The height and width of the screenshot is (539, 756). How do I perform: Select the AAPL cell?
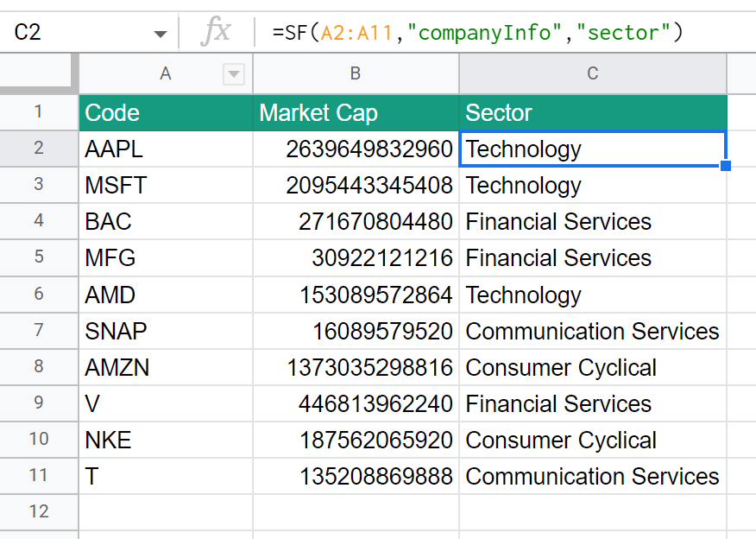166,149
